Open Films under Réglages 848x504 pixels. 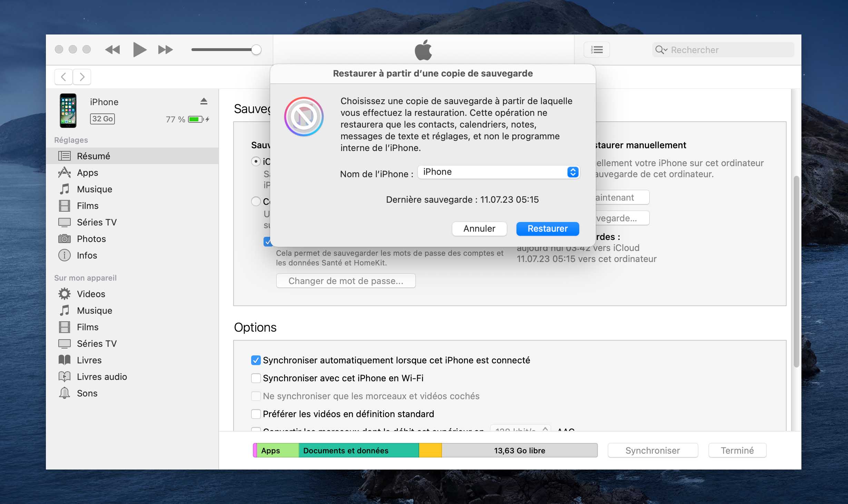point(132,205)
